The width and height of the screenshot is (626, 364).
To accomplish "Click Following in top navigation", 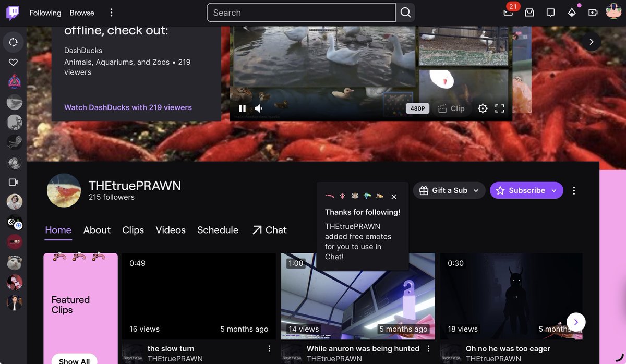I will tap(45, 13).
